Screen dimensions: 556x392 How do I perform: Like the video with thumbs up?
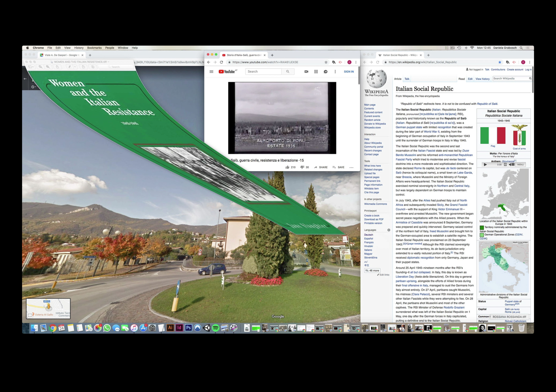pos(287,167)
